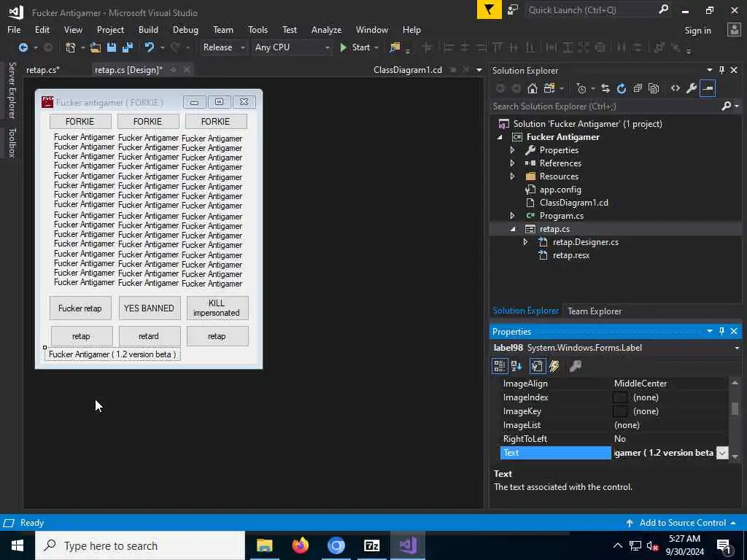Click the New Project toolbar icon
747x560 pixels.
tap(71, 47)
